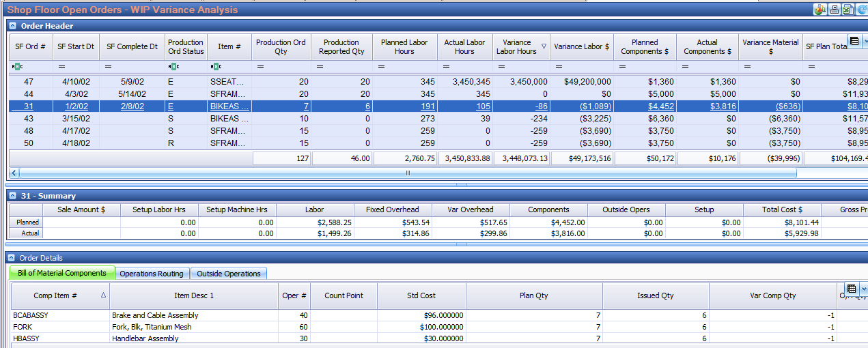This screenshot has width=868, height=348.
Task: Open the Operations Routing tab
Action: (152, 274)
